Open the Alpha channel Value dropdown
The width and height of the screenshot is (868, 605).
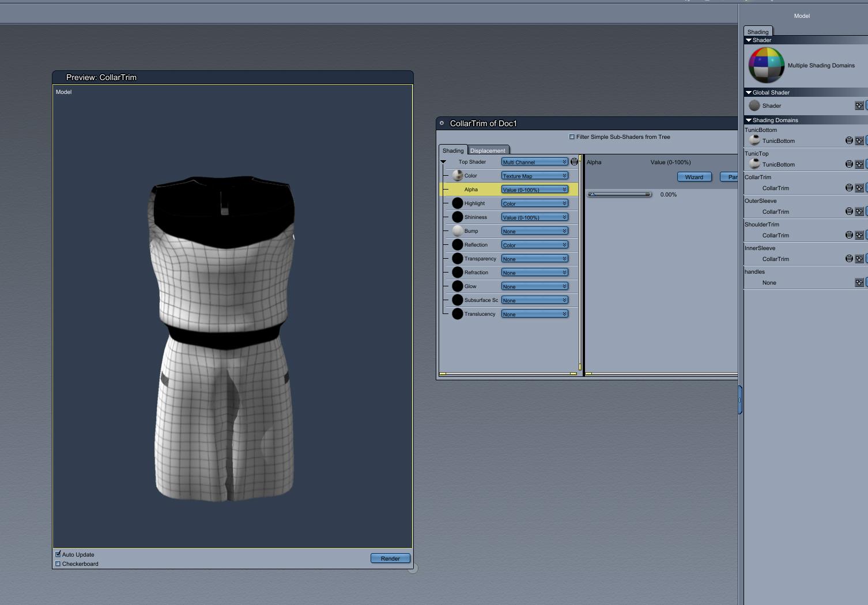click(x=535, y=190)
